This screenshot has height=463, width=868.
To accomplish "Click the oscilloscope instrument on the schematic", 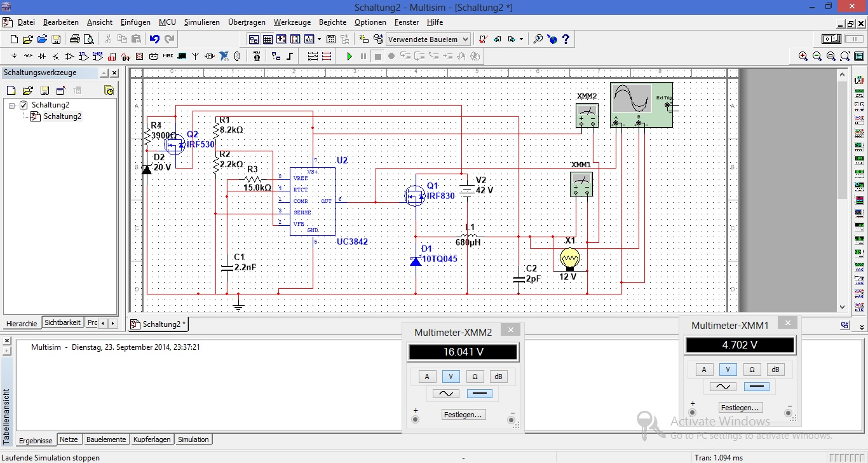I will click(641, 105).
